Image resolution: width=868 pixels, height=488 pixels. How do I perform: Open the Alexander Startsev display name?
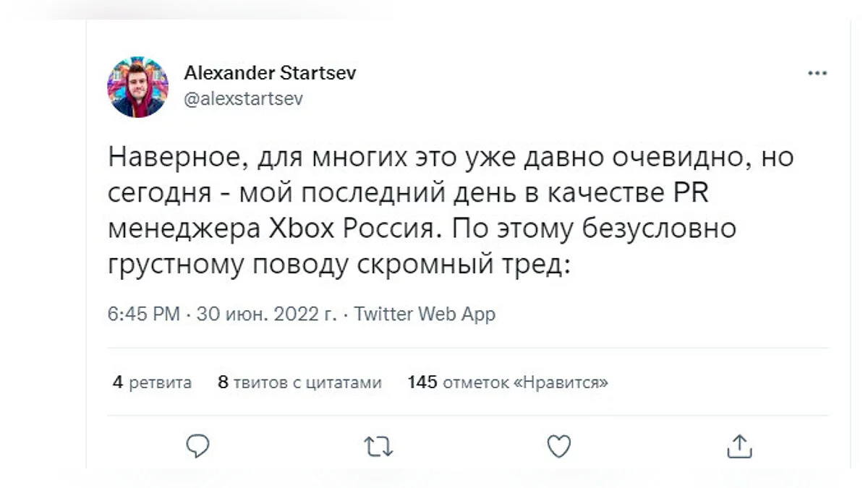(270, 73)
